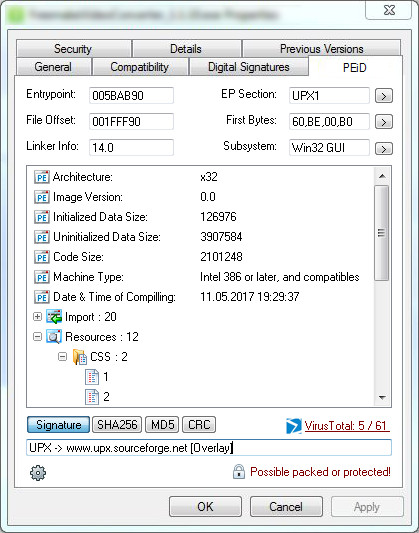This screenshot has height=533, width=419.
Task: Click the PE icon beside Initialized Data Size
Action: (x=42, y=217)
